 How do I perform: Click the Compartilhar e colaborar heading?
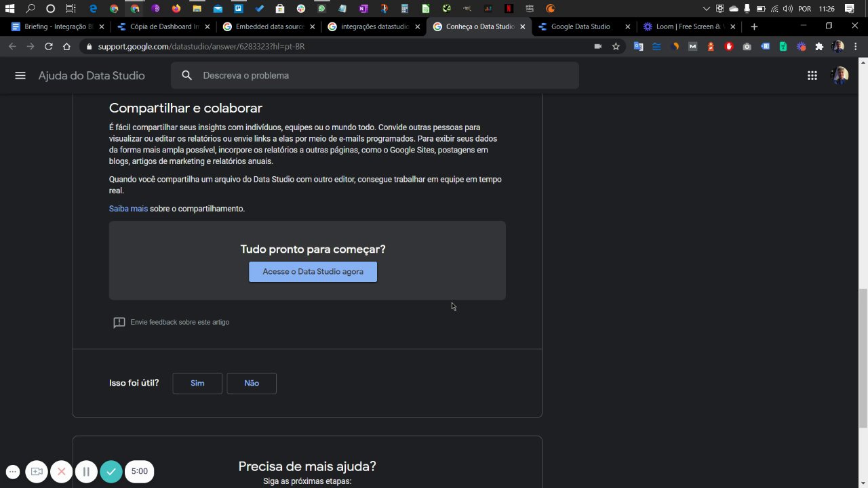pyautogui.click(x=186, y=108)
